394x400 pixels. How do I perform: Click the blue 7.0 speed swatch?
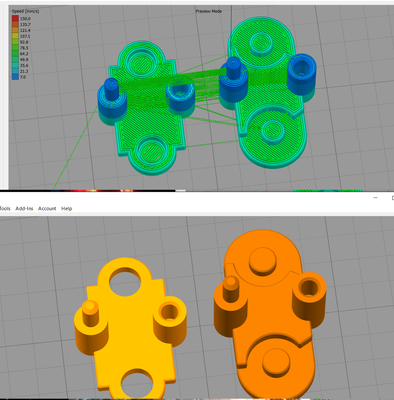coord(15,77)
